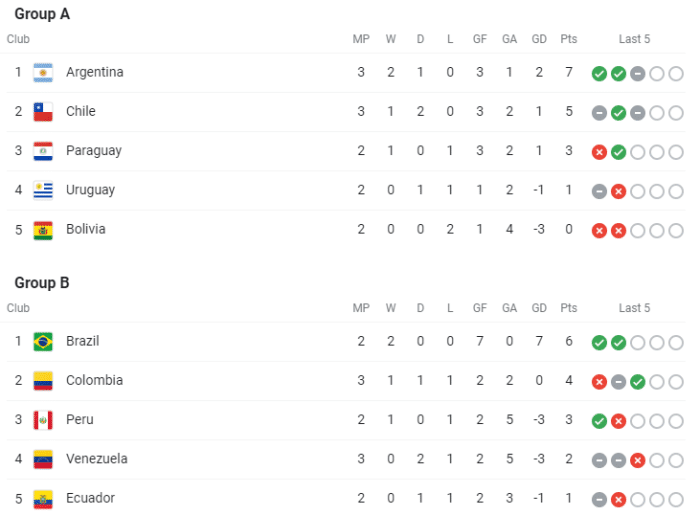Viewport: 700px width, 515px height.
Task: Click Venezuela's red loss indicator
Action: (x=638, y=460)
